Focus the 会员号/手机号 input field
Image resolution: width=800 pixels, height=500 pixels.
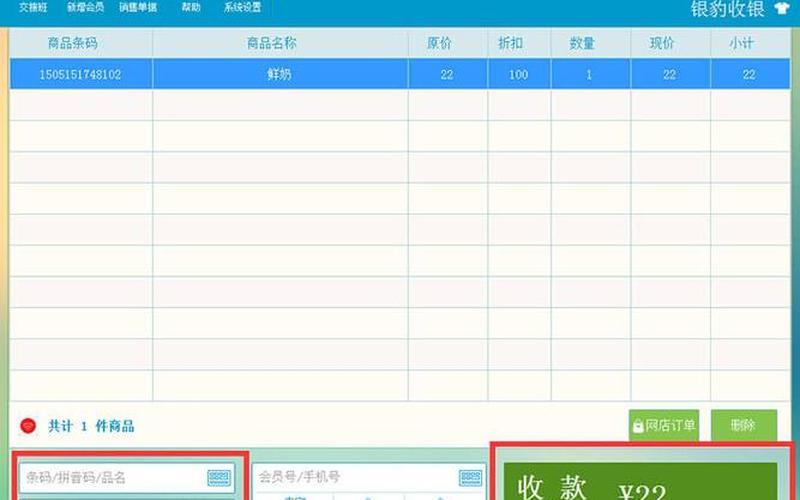(x=369, y=478)
